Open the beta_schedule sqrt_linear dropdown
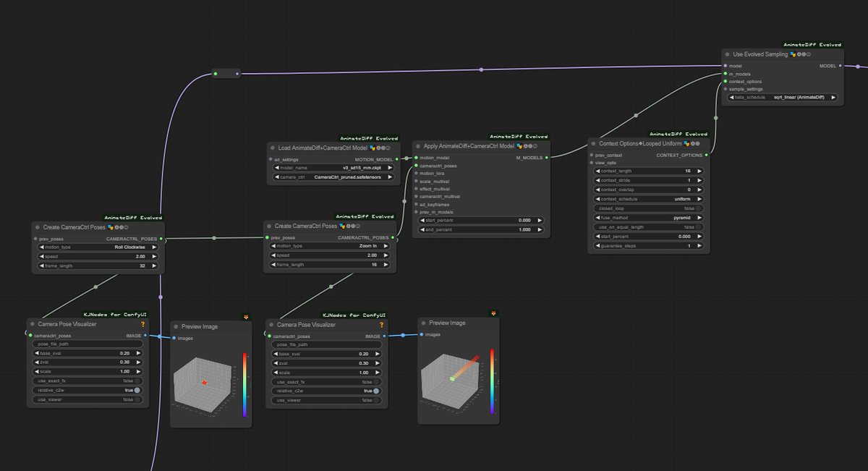This screenshot has width=868, height=471. tap(782, 97)
